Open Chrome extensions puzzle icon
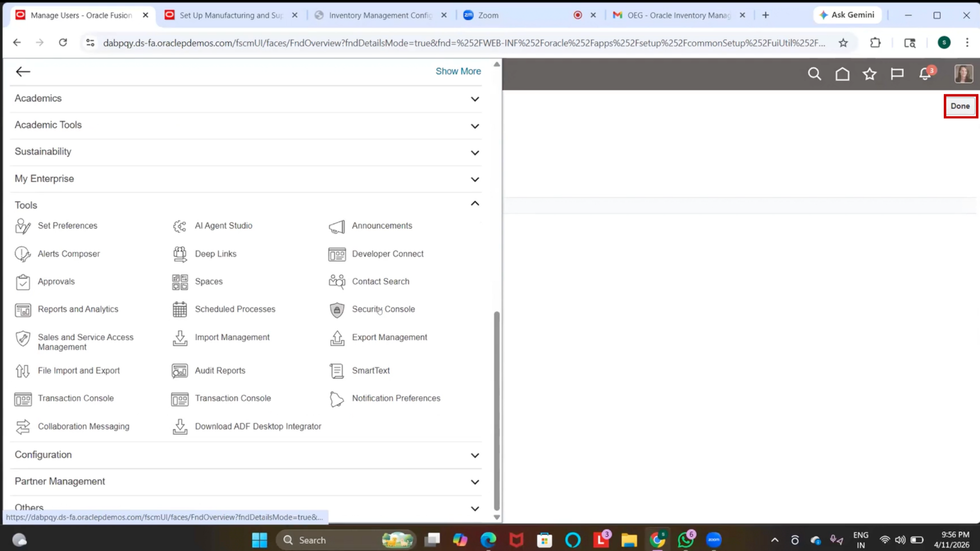 coord(875,43)
